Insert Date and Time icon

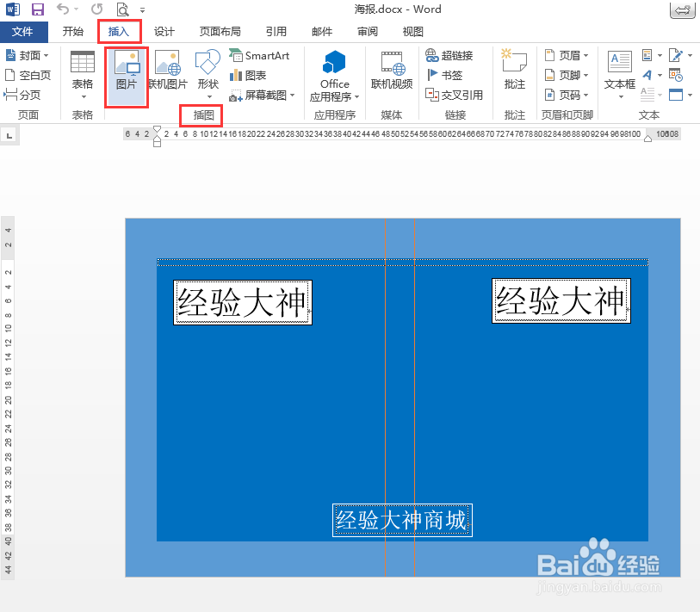pos(676,75)
